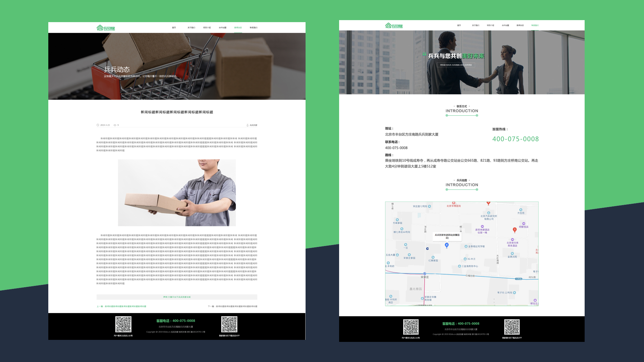Click the 宋家庄 subway station marker on map

[x=425, y=274]
